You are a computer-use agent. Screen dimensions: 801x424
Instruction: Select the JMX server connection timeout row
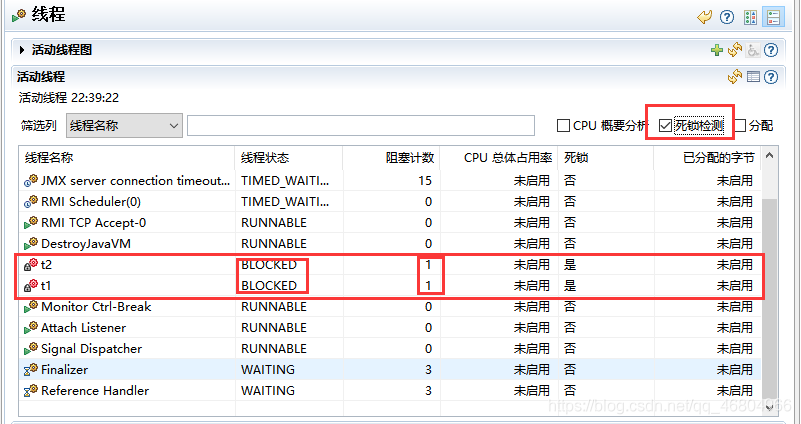tap(390, 181)
